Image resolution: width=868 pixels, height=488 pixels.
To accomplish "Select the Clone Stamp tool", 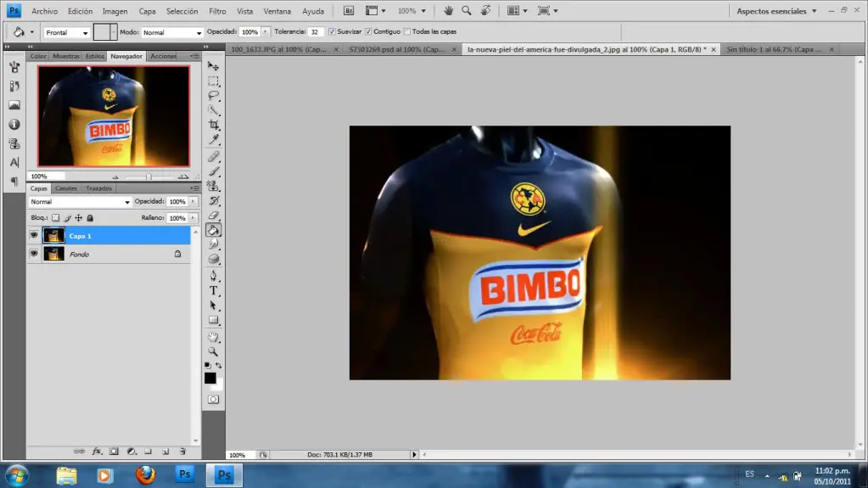I will click(213, 186).
